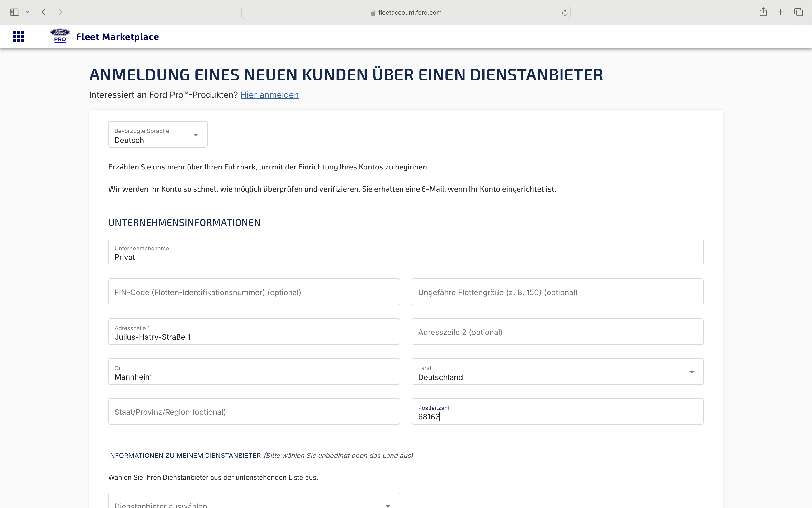Image resolution: width=812 pixels, height=508 pixels.
Task: Click the 'UNTERNEHMENSINFORMATIONEN' section heading
Action: point(184,222)
